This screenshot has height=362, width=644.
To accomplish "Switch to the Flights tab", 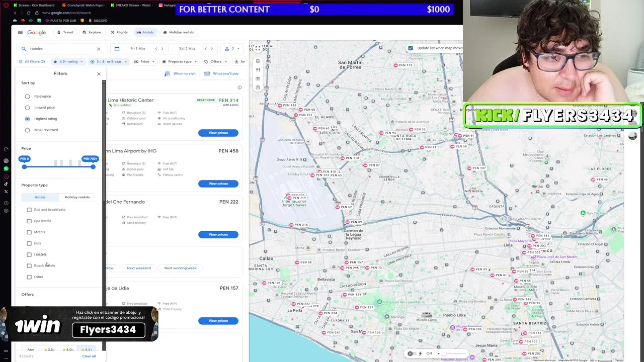I will [119, 32].
